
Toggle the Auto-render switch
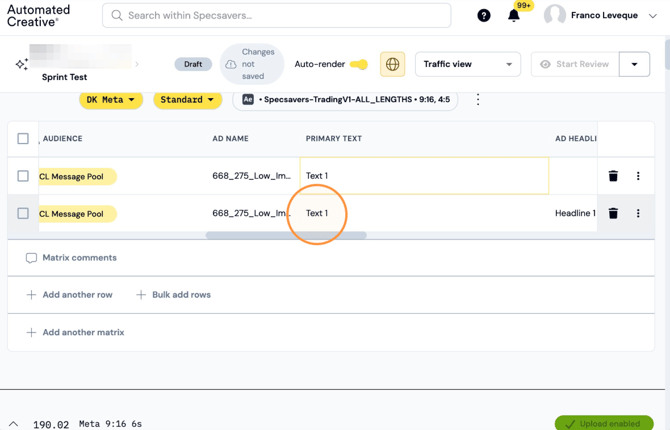[359, 64]
